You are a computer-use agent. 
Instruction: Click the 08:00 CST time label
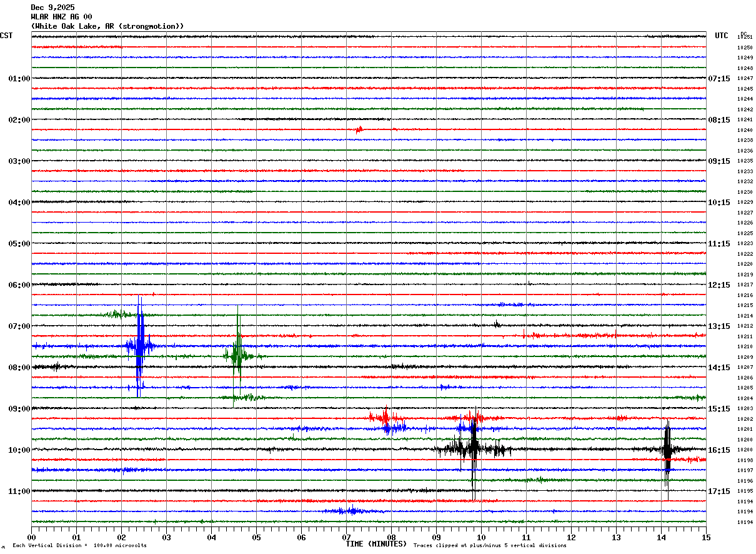[19, 368]
